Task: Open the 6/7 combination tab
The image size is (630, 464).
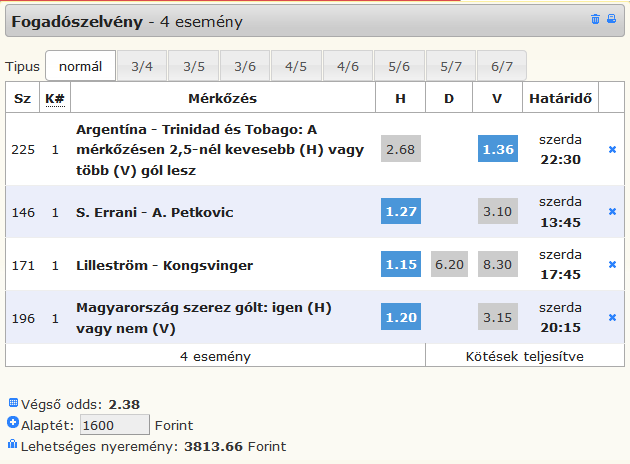Action: pyautogui.click(x=502, y=67)
